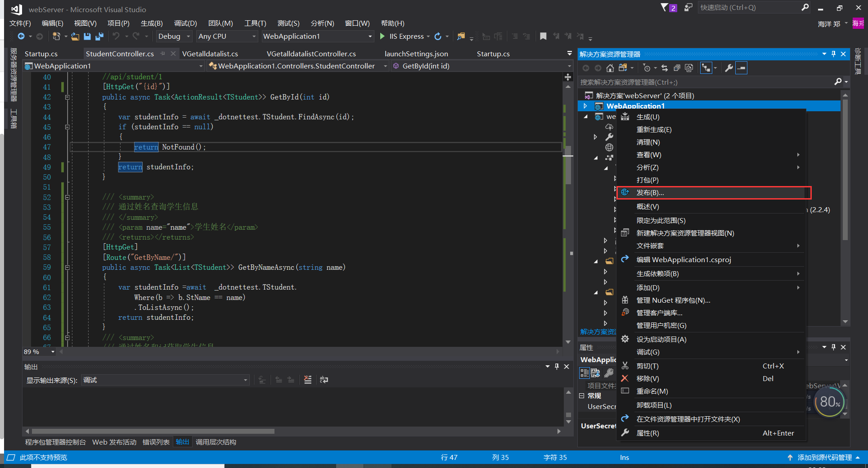Open the WebApplication1 startup project dropdown

tap(318, 36)
